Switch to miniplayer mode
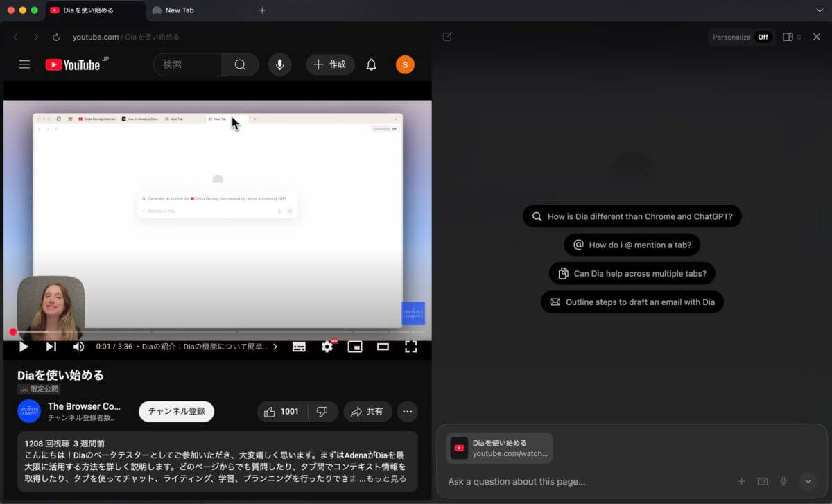The width and height of the screenshot is (832, 504). [x=355, y=347]
